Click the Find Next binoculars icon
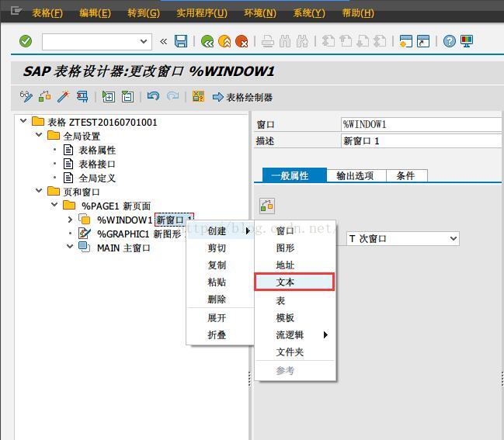 tap(302, 41)
